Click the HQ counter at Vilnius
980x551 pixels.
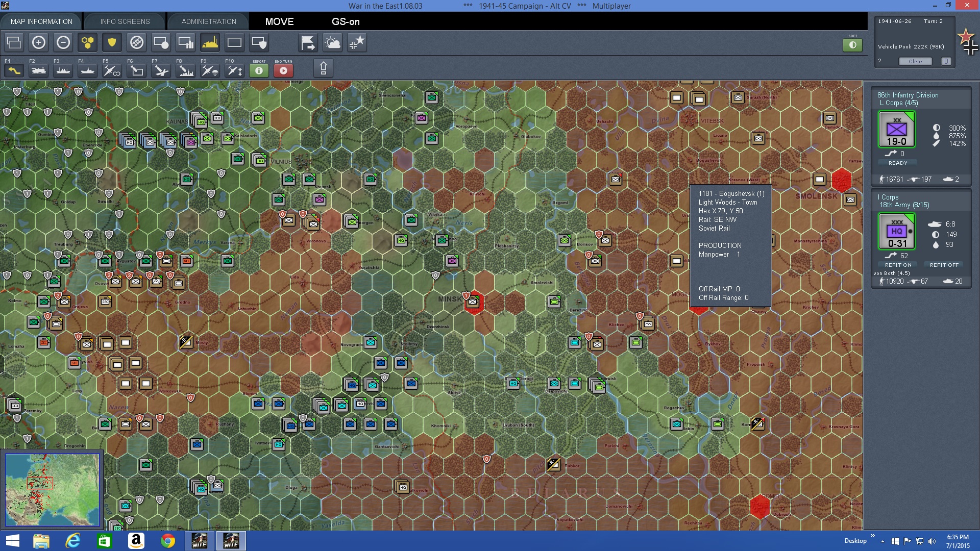[x=259, y=160]
